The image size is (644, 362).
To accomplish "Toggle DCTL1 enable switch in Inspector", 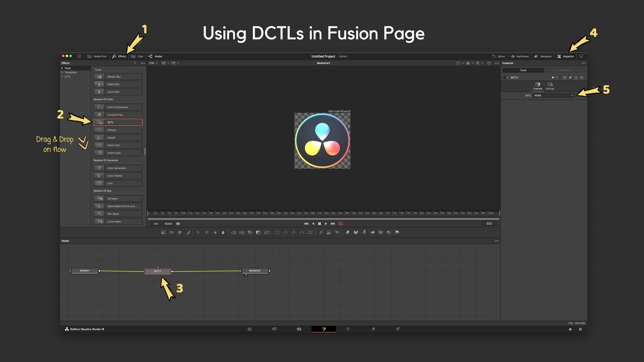I will [506, 77].
